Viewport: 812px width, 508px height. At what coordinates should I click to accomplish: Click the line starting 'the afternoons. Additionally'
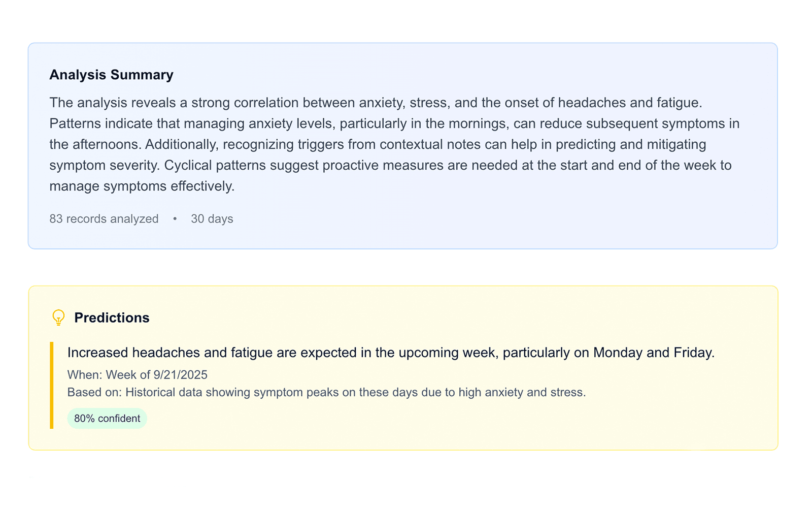[378, 144]
